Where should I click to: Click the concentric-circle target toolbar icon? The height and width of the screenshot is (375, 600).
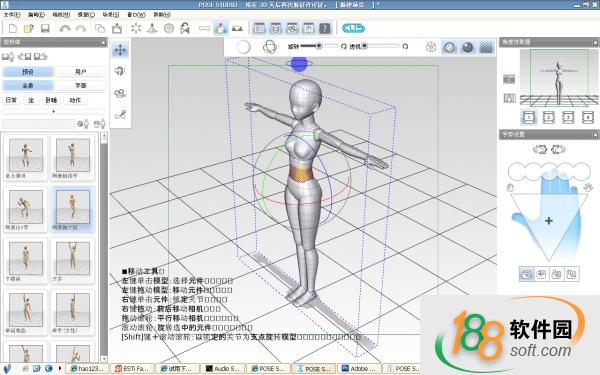[x=169, y=28]
